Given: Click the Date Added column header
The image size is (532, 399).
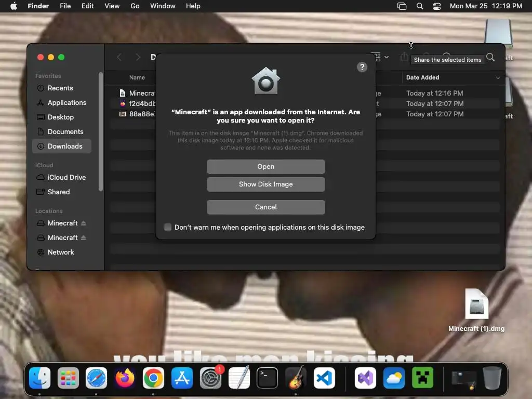Looking at the screenshot, I should [423, 78].
